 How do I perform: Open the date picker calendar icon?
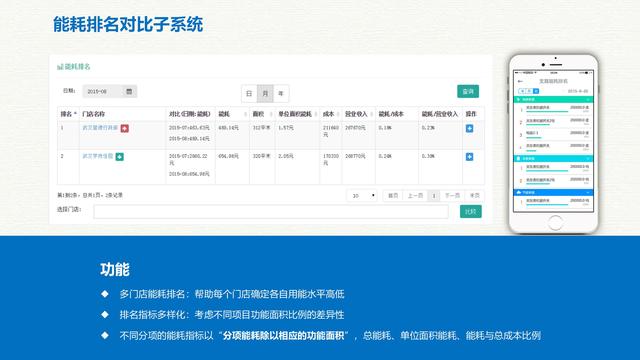click(129, 91)
